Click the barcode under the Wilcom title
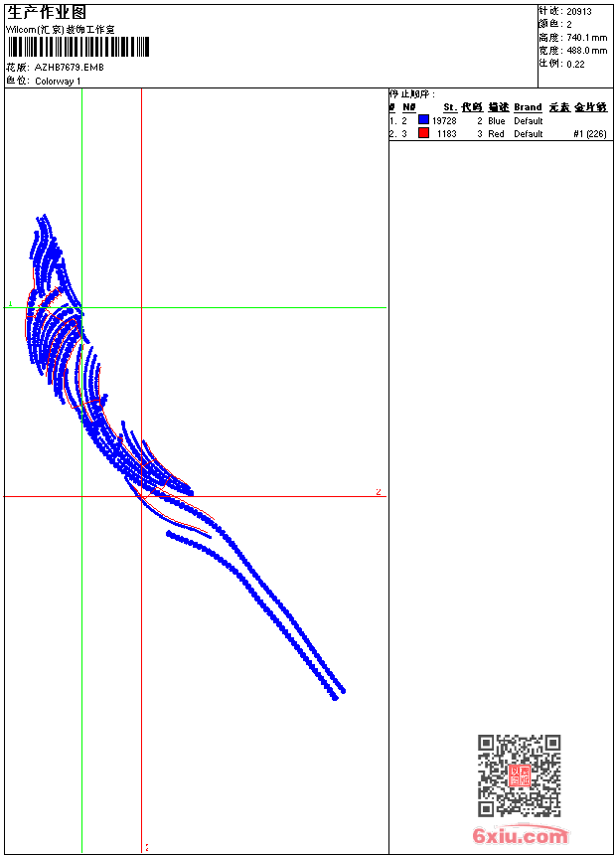 [77, 47]
